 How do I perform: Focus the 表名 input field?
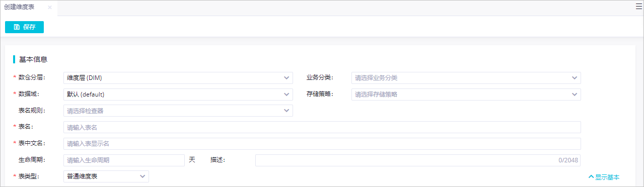point(322,127)
